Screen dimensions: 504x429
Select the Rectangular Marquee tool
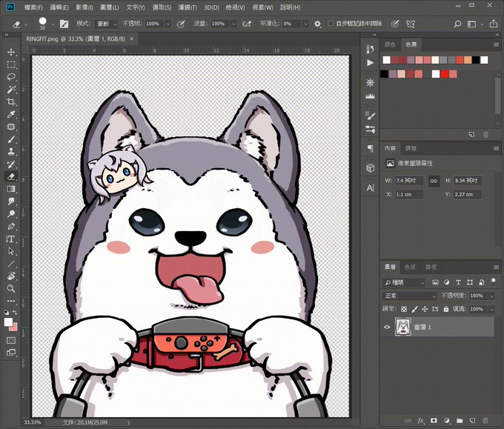point(11,64)
